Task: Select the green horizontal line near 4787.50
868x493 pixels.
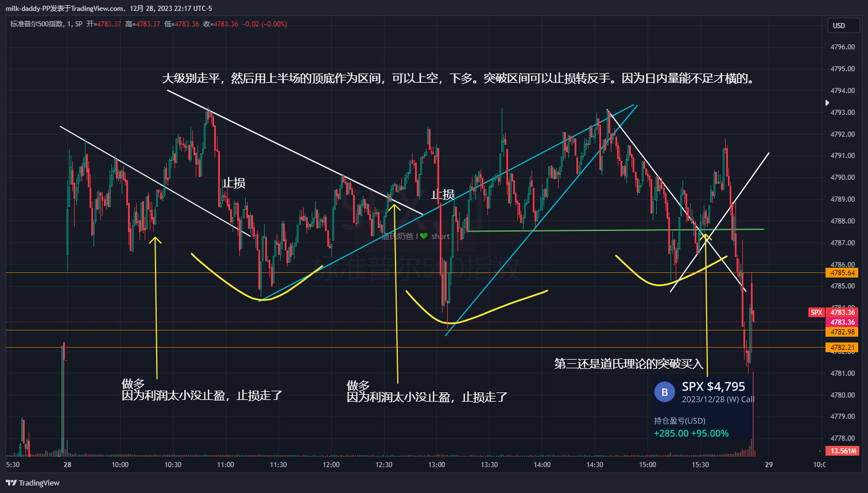Action: click(x=574, y=230)
